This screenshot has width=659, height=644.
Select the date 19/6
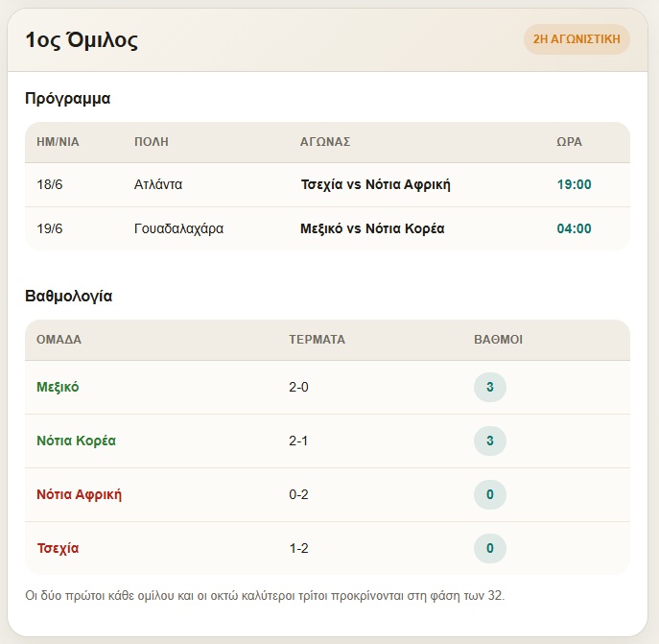[x=50, y=228]
